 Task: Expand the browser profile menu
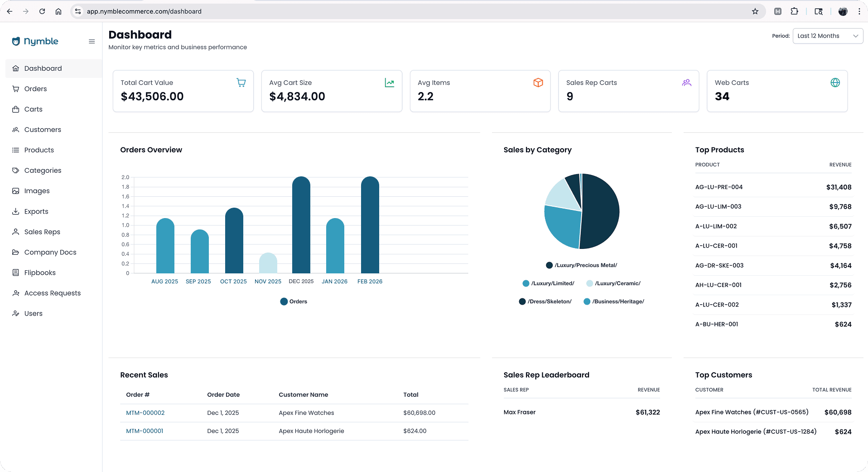click(843, 11)
